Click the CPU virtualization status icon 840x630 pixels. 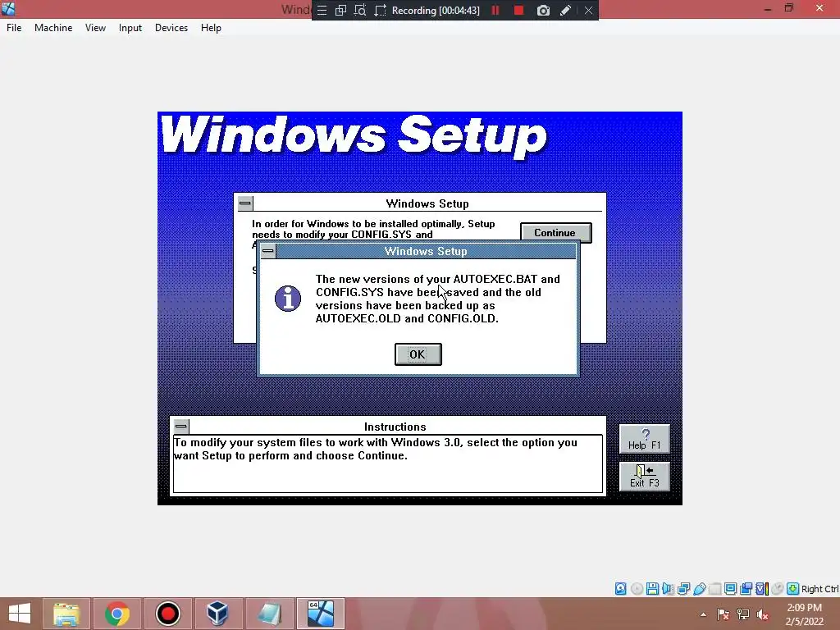(x=762, y=589)
